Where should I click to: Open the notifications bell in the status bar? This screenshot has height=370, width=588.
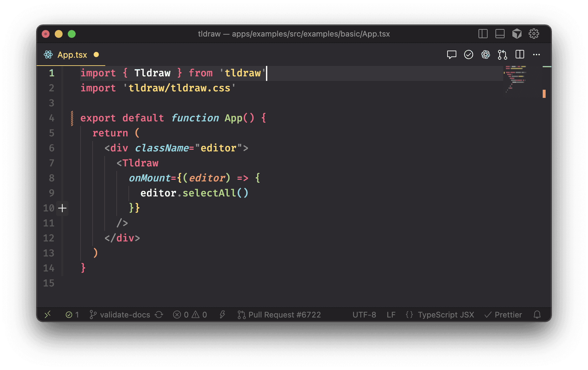click(x=537, y=315)
